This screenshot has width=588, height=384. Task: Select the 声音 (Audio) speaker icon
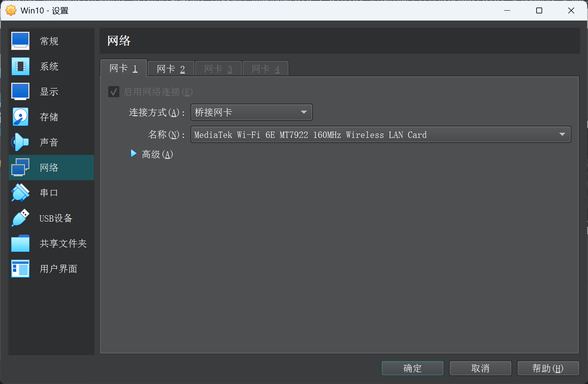[x=20, y=142]
